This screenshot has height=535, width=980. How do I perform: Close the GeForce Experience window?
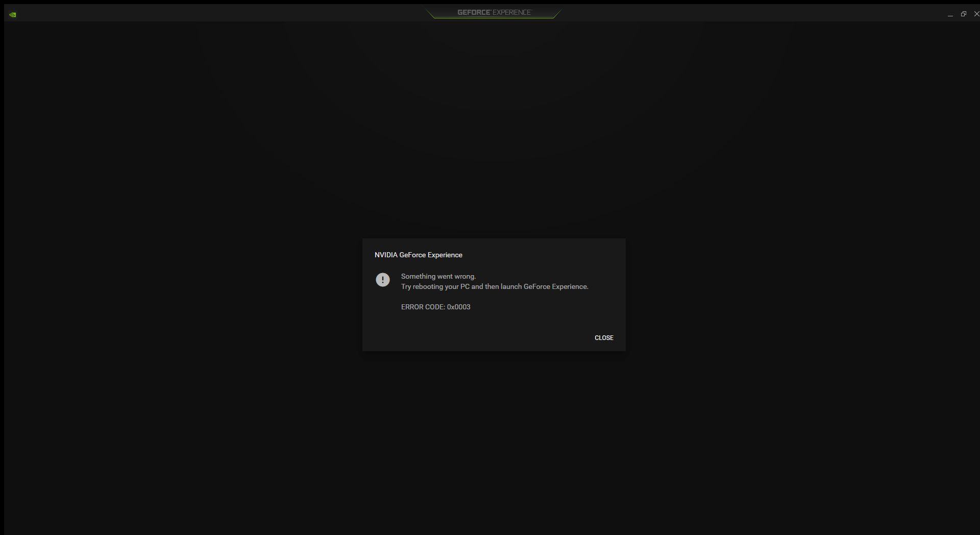pos(976,14)
